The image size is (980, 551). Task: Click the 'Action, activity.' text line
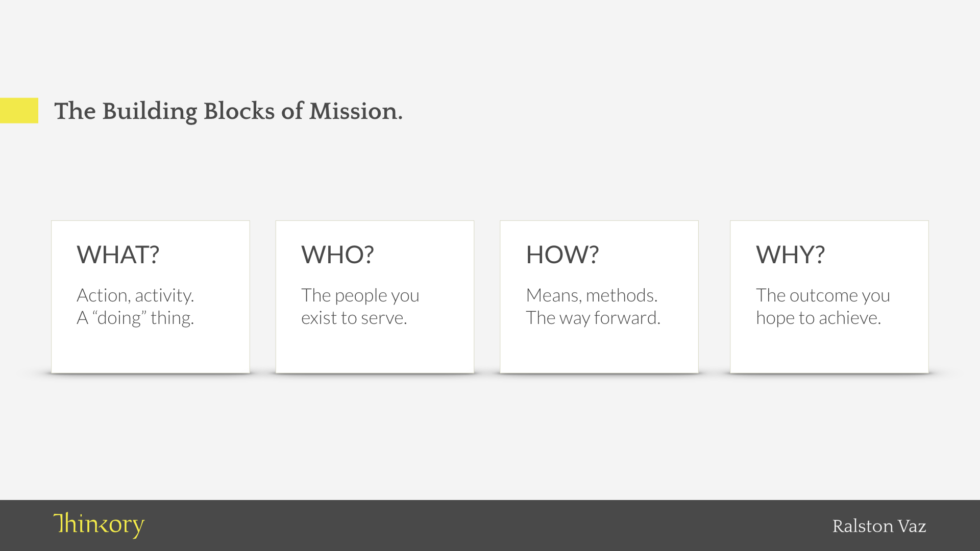[135, 295]
